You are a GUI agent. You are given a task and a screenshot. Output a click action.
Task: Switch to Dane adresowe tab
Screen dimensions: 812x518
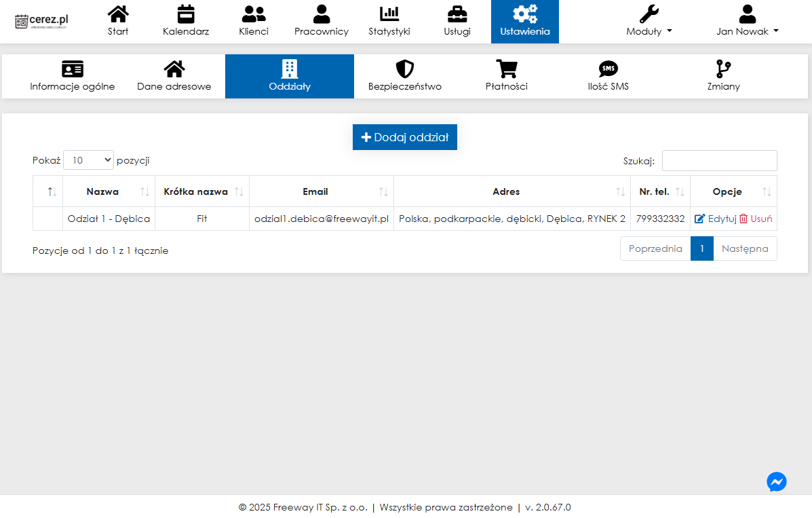pyautogui.click(x=174, y=76)
